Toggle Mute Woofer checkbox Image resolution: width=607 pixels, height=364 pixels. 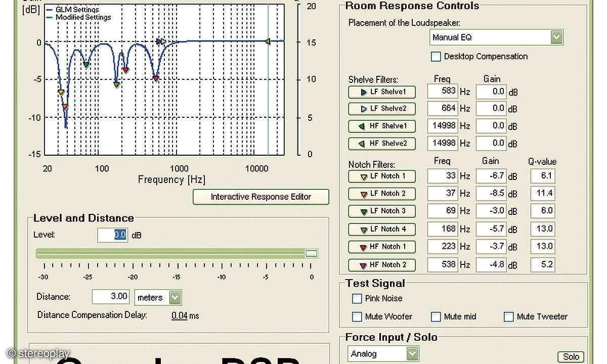(x=357, y=317)
